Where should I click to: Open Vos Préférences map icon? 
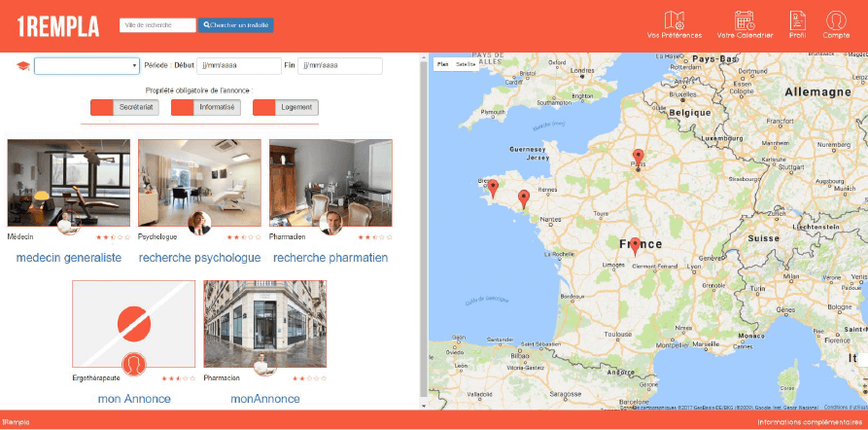pos(674,20)
